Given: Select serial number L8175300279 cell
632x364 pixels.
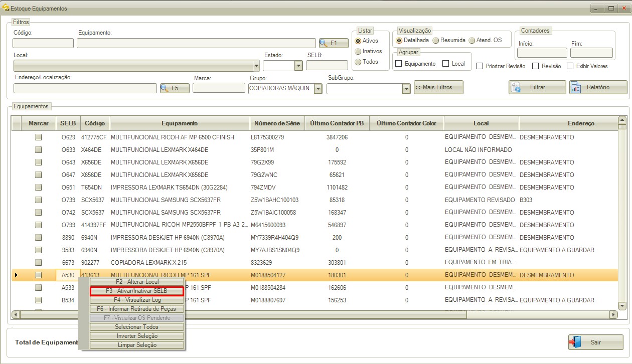Looking at the screenshot, I should click(x=277, y=137).
